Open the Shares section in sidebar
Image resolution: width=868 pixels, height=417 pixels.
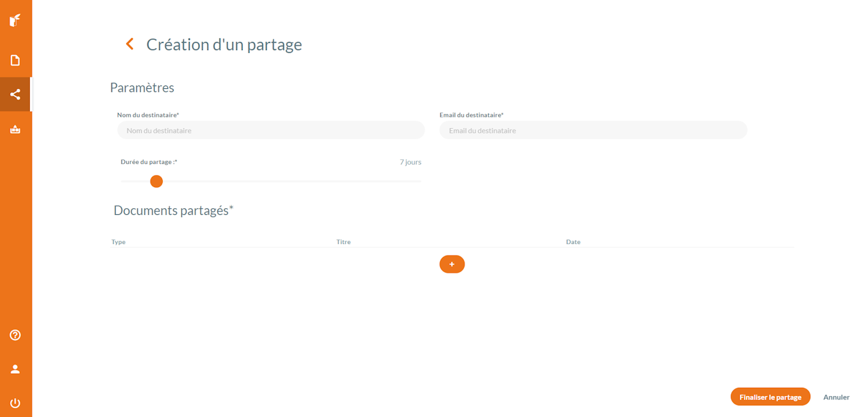click(15, 94)
